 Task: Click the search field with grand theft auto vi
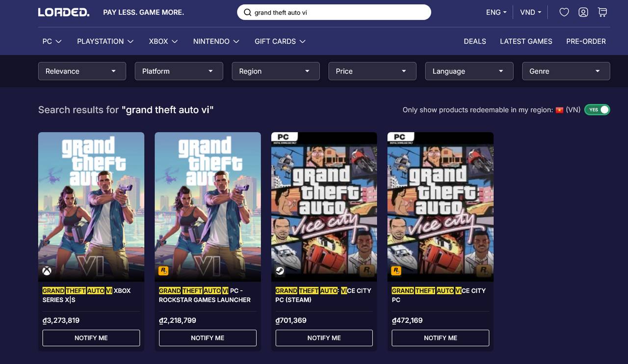pos(334,12)
